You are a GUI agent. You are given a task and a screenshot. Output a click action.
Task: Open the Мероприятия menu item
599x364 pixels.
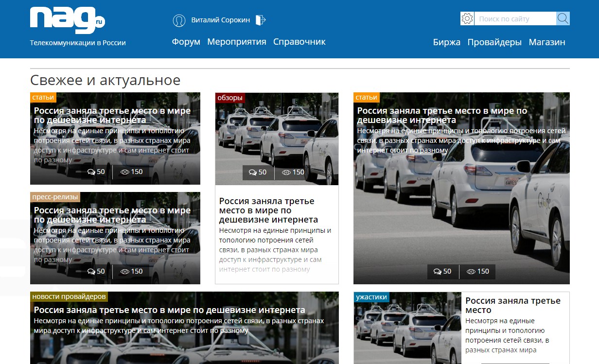click(237, 42)
